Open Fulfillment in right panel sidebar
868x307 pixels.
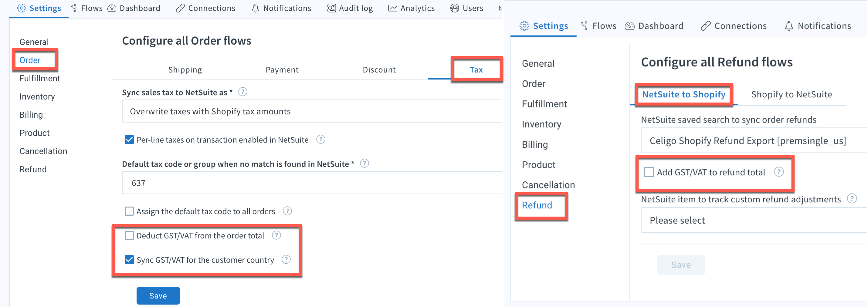[x=544, y=104]
